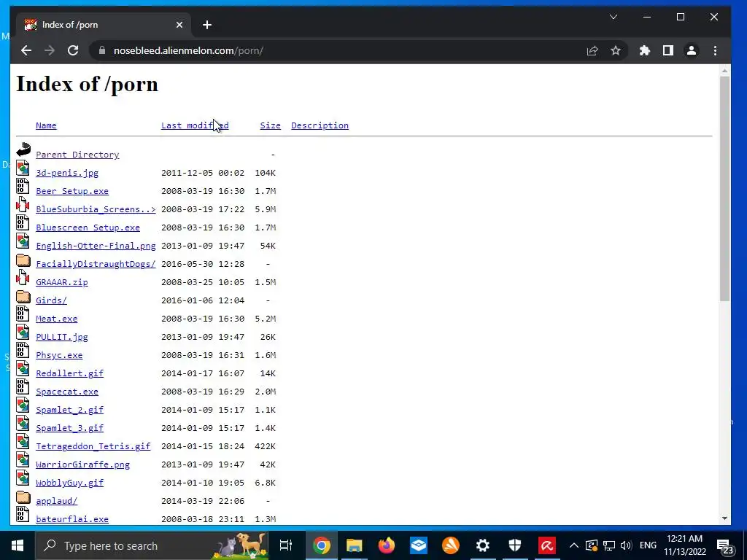Open the BlueSuburbia_Screens file link
Image resolution: width=747 pixels, height=560 pixels.
[x=96, y=209]
